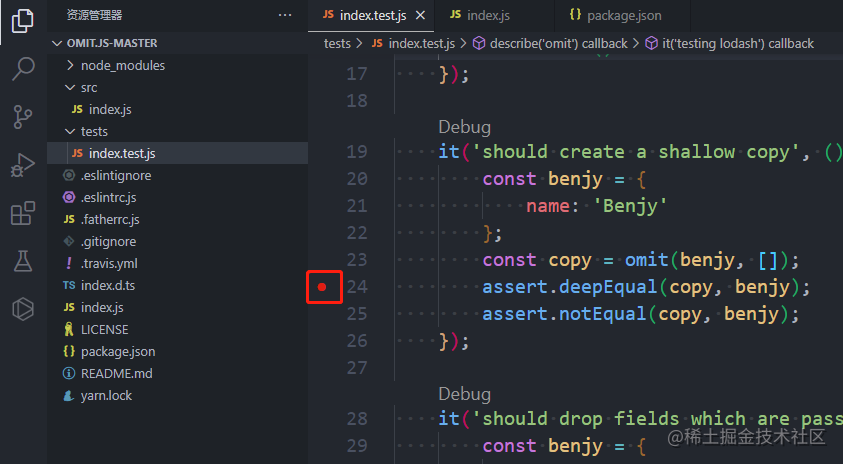Open the explorer more actions ellipsis menu
This screenshot has width=843, height=464.
(x=285, y=15)
